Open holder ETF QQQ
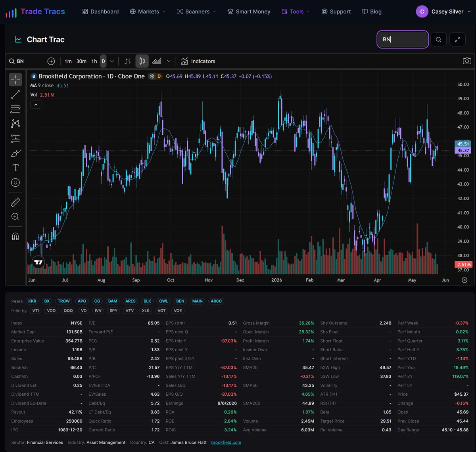Viewport: 476px width, 452px height. tap(68, 310)
